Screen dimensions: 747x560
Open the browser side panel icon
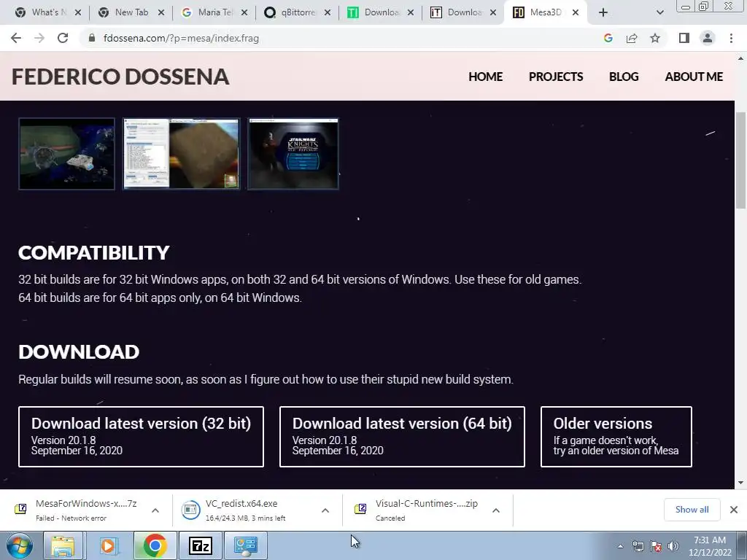pos(684,38)
